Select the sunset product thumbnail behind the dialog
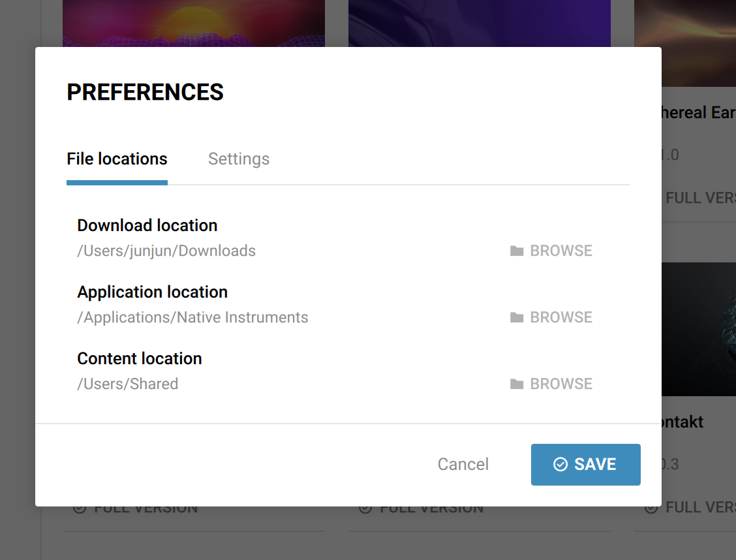736x560 pixels. coord(194,23)
